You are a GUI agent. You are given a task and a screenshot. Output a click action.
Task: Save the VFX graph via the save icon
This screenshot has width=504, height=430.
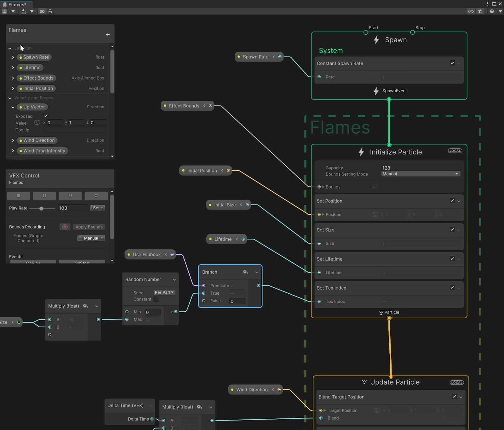click(4, 11)
